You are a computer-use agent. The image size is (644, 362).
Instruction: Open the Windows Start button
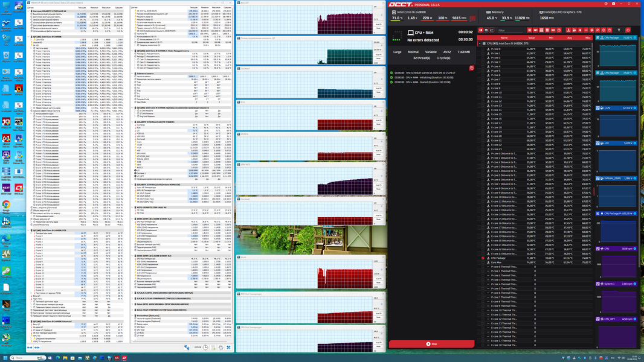click(x=4, y=358)
